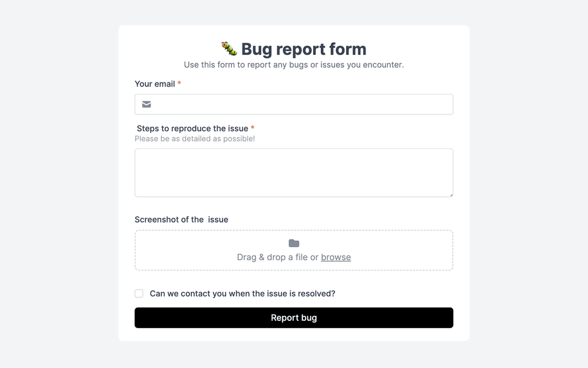Enable the contact-when-resolved checkbox

[139, 293]
